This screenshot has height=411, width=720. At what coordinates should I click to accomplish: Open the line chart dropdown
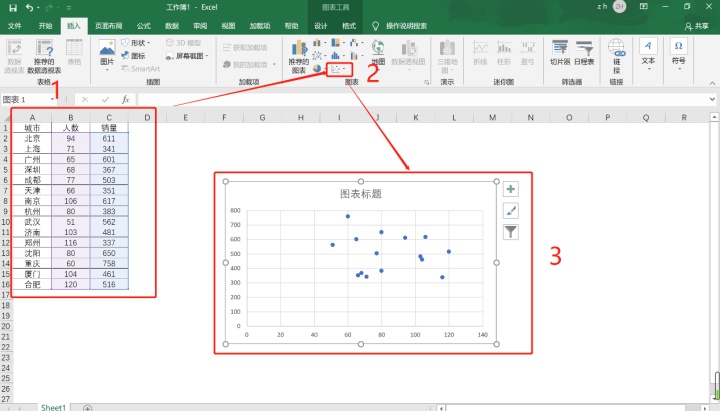point(319,56)
